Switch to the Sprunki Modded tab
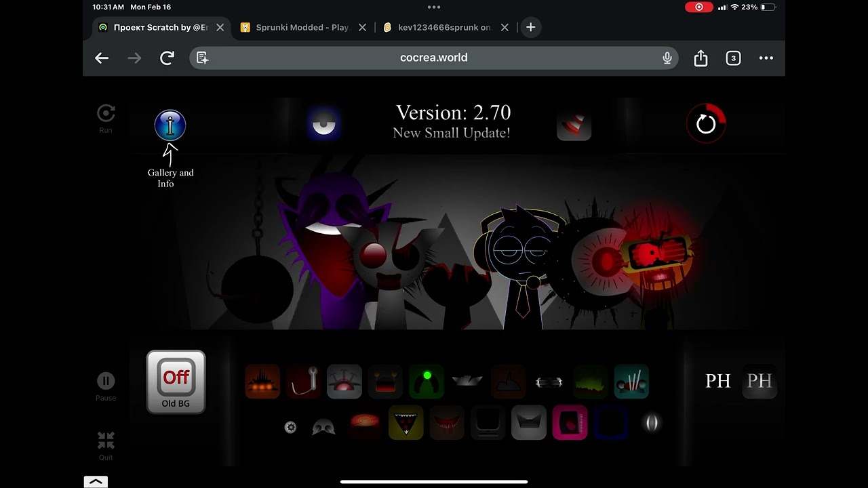The width and height of the screenshot is (868, 488). pos(302,27)
